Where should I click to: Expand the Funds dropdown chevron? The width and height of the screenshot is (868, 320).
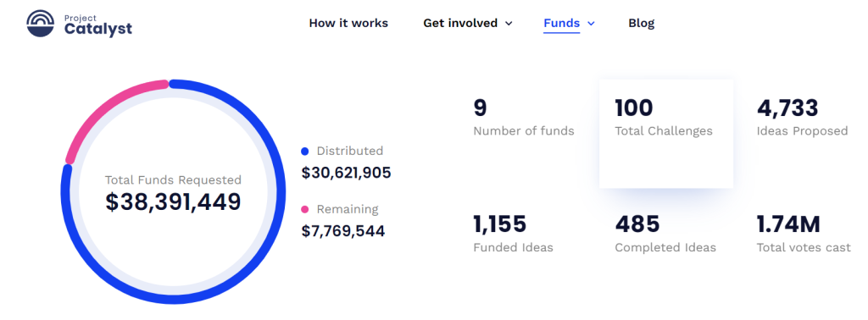click(x=591, y=23)
